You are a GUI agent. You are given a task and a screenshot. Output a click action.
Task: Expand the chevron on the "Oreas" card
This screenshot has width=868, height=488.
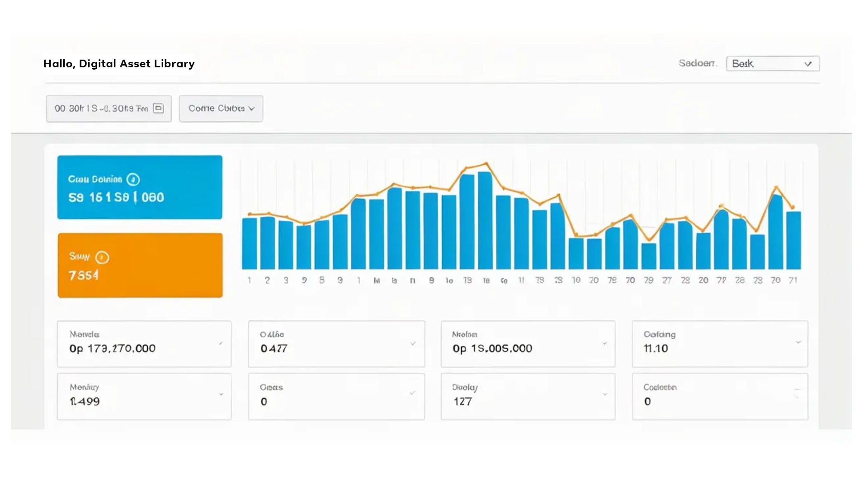pyautogui.click(x=412, y=393)
